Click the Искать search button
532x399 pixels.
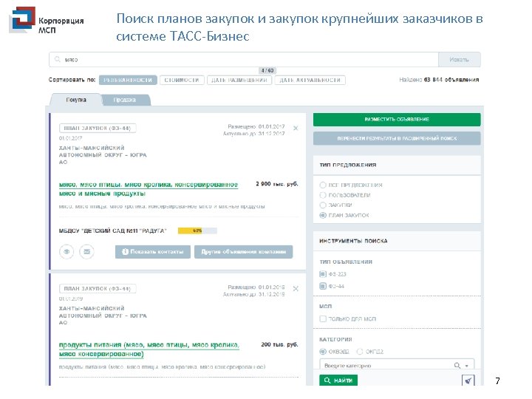click(x=460, y=60)
